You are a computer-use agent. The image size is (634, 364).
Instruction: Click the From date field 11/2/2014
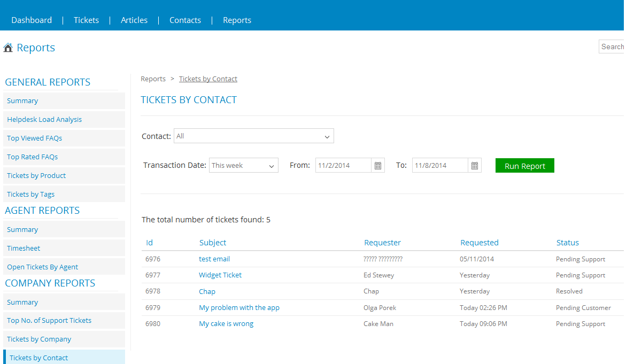[x=343, y=165]
